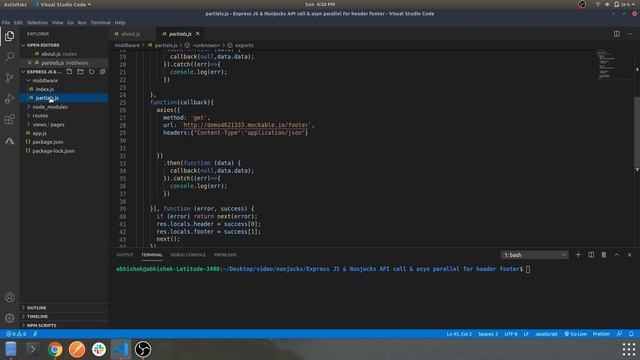This screenshot has width=640, height=360.
Task: Expand the NPM Scripts section
Action: click(64, 325)
